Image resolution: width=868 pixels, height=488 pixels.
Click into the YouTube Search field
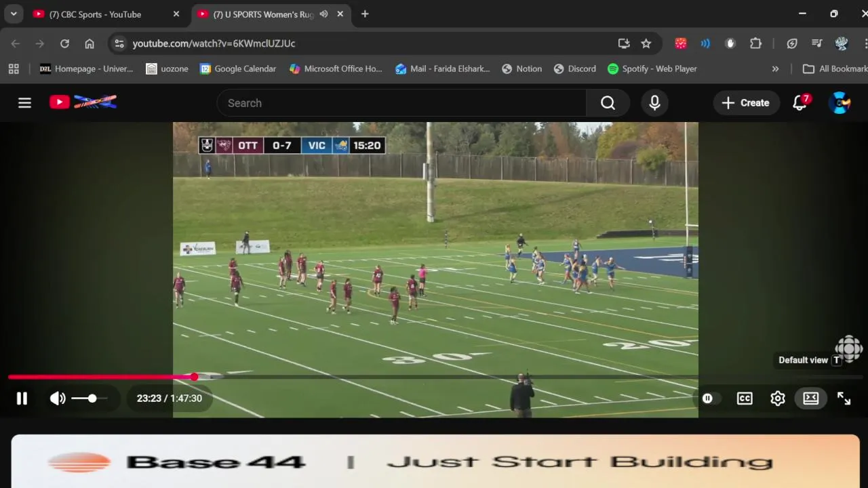401,103
